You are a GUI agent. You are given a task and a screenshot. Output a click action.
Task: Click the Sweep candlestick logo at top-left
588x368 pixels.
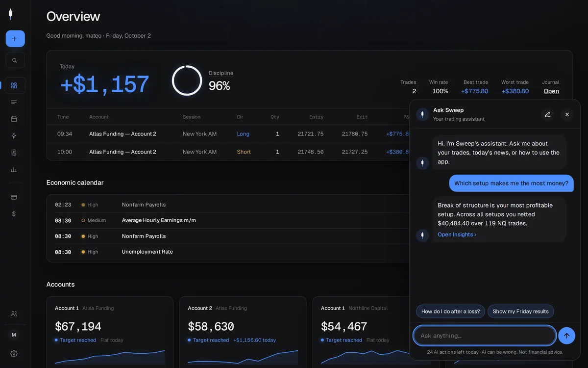pos(10,14)
